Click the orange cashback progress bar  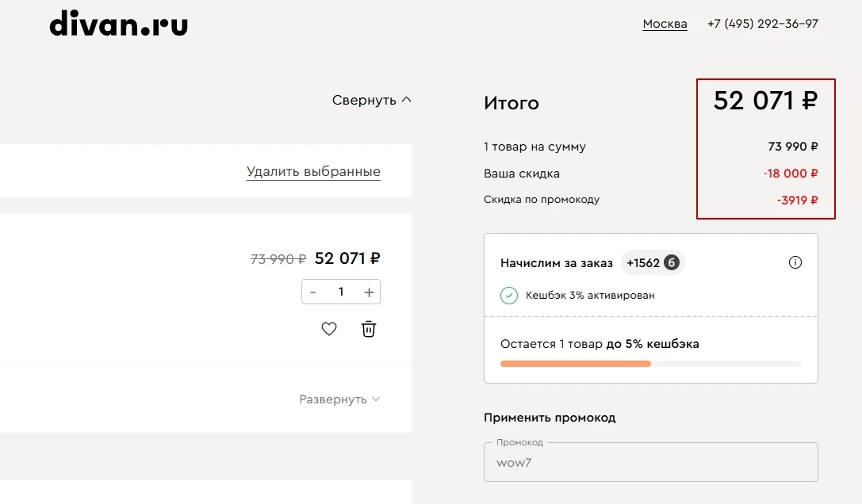point(575,364)
